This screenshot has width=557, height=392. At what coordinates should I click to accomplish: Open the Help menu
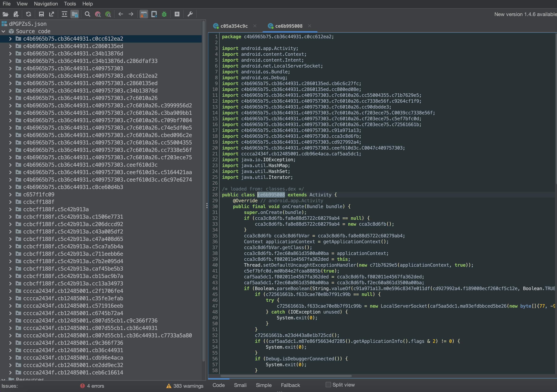pos(88,4)
